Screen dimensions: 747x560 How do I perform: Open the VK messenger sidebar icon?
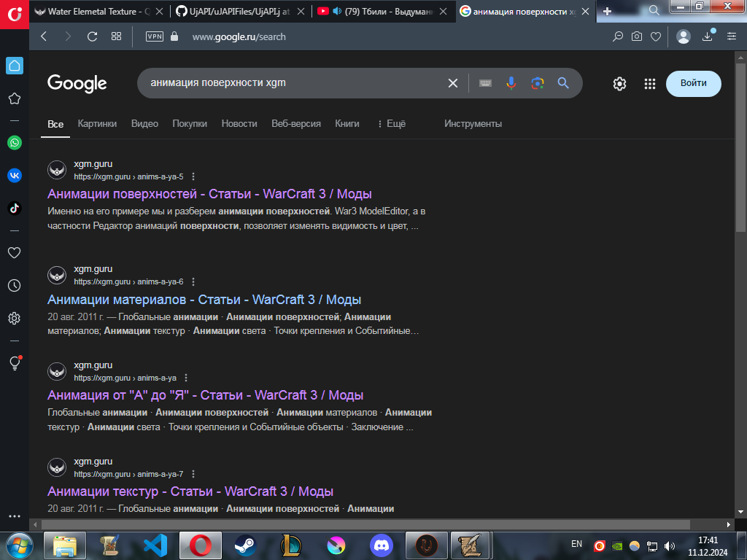15,175
